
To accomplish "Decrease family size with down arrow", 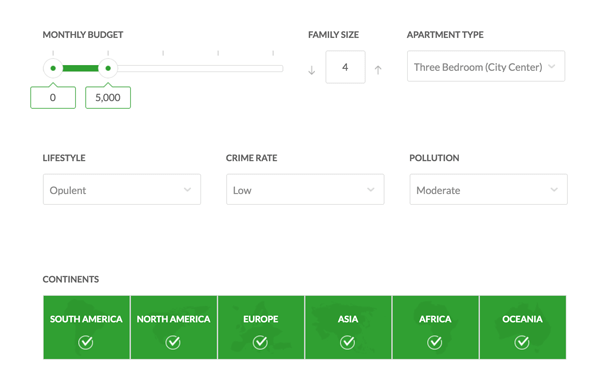I will pyautogui.click(x=311, y=70).
